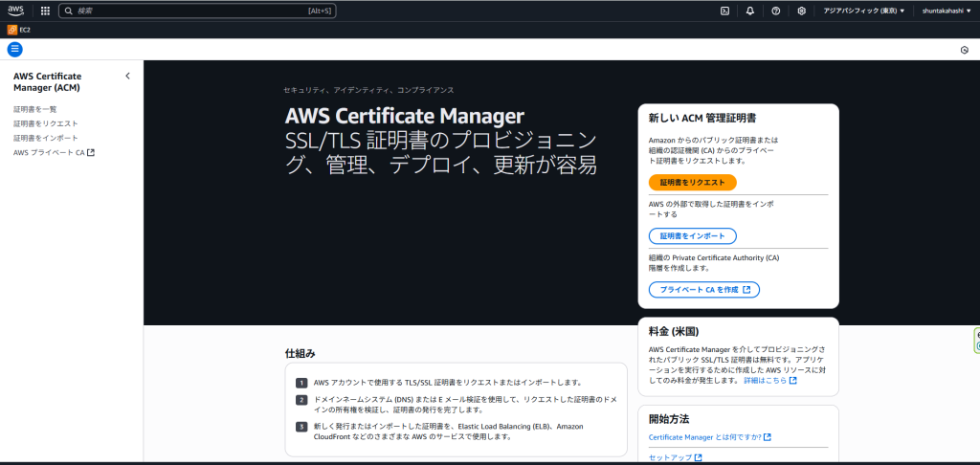Viewport: 980px width, 465px height.
Task: Click the green widget at right edge
Action: pos(977,341)
